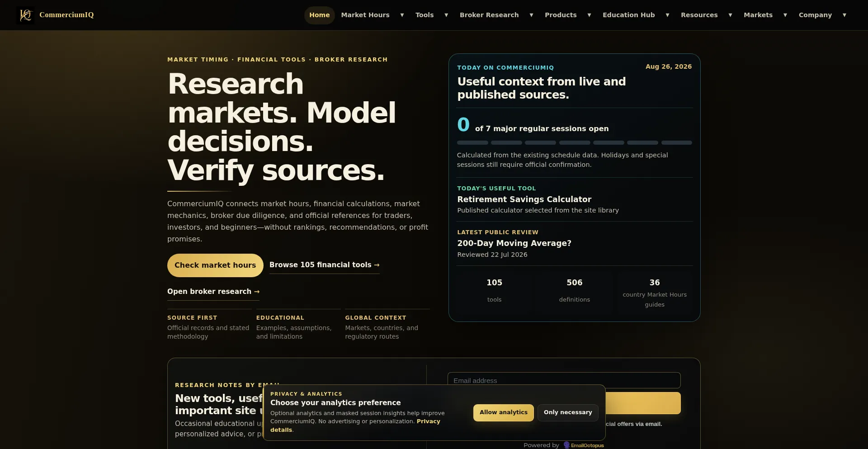Click the 'Reviewed 22 Jul 2026' text
Screen dimensions: 868x449
coord(492,255)
